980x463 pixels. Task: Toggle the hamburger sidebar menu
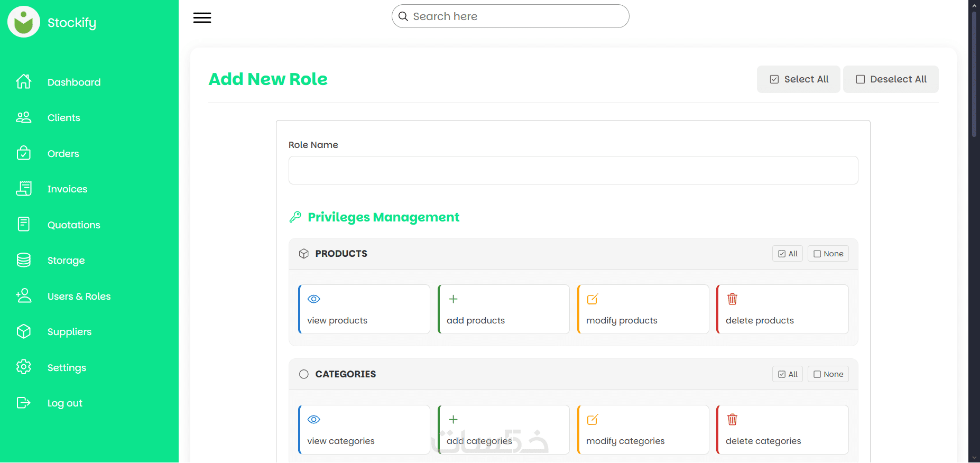tap(202, 17)
